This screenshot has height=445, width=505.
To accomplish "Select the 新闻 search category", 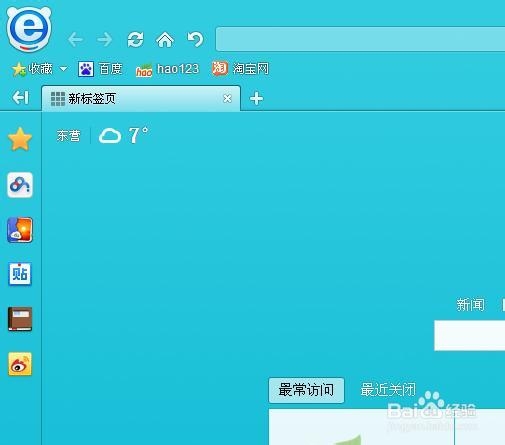I will (470, 305).
